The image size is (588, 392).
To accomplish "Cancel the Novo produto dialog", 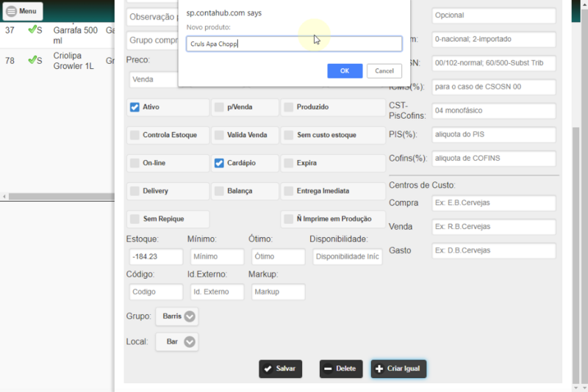I will [x=384, y=70].
